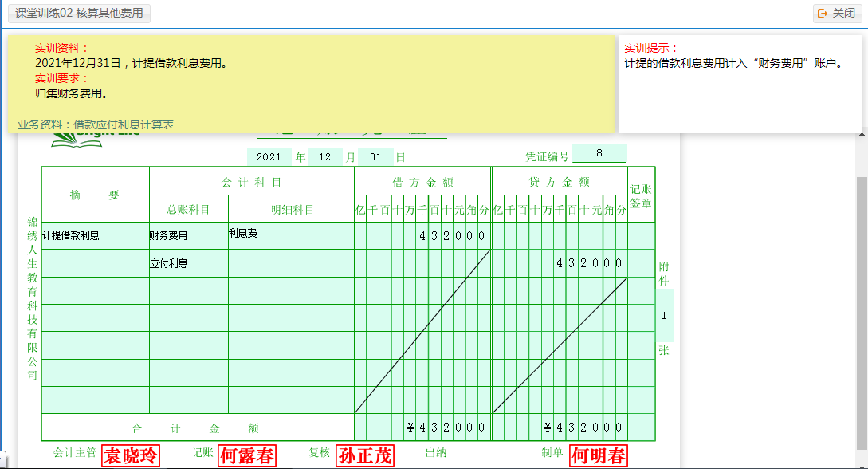Click the 借方金额 column header
This screenshot has height=469, width=868.
(x=423, y=182)
